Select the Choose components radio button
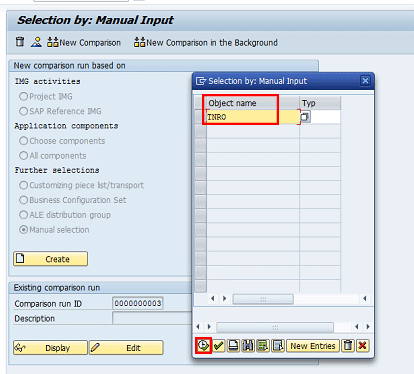The height and width of the screenshot is (374, 414). pos(23,141)
